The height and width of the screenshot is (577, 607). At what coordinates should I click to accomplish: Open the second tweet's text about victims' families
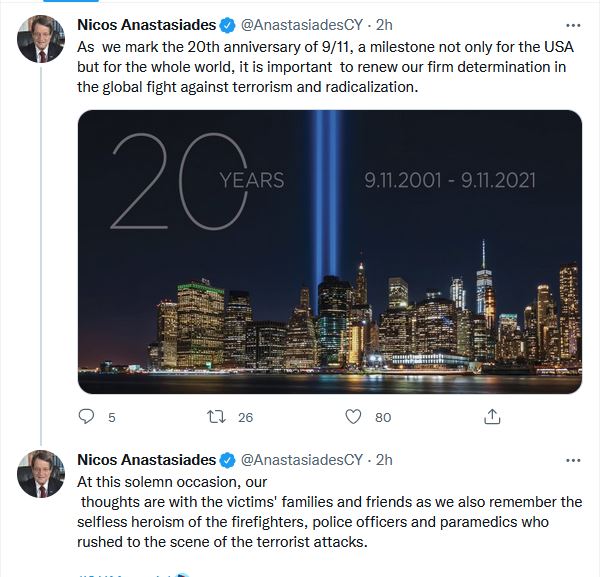pyautogui.click(x=330, y=512)
